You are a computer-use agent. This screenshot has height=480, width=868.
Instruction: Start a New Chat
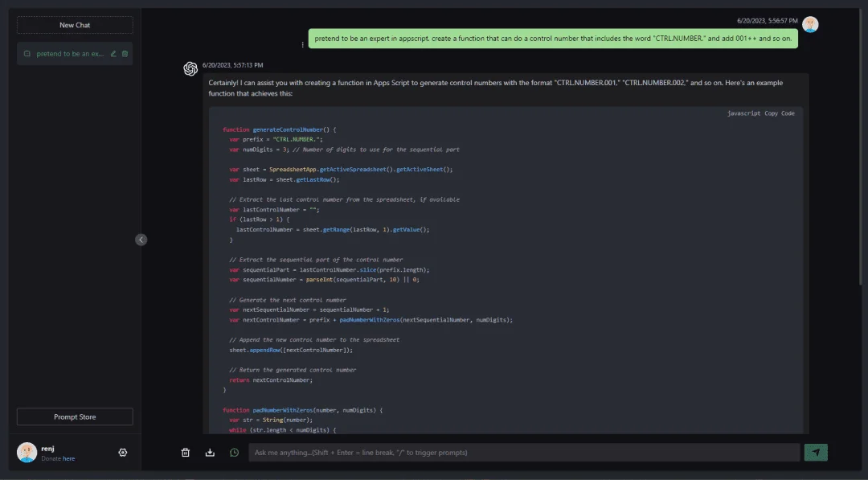[75, 25]
